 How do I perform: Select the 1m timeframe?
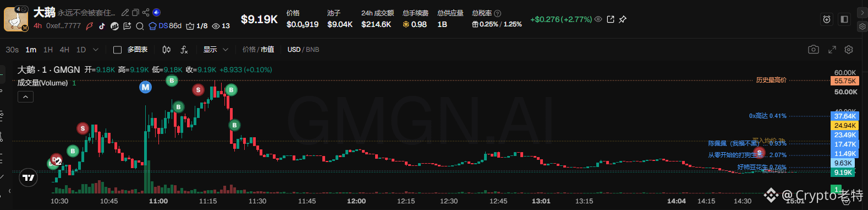tap(31, 50)
